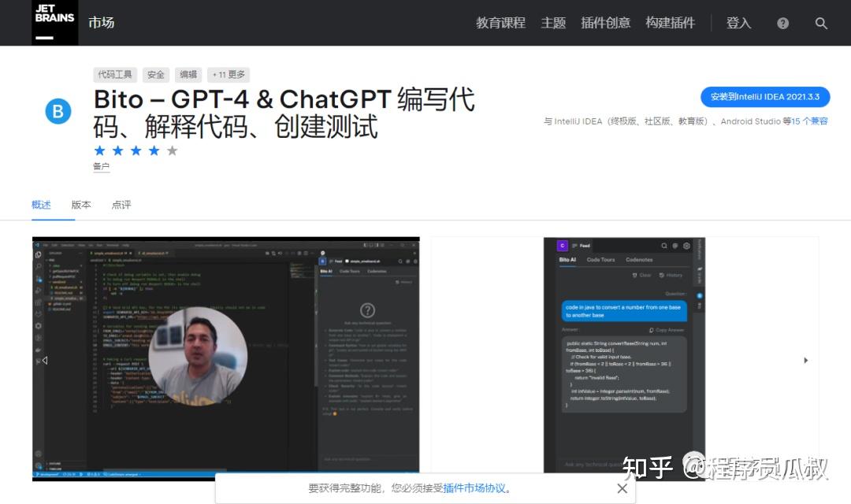
Task: Click the 登入 sign-in link
Action: coord(739,24)
